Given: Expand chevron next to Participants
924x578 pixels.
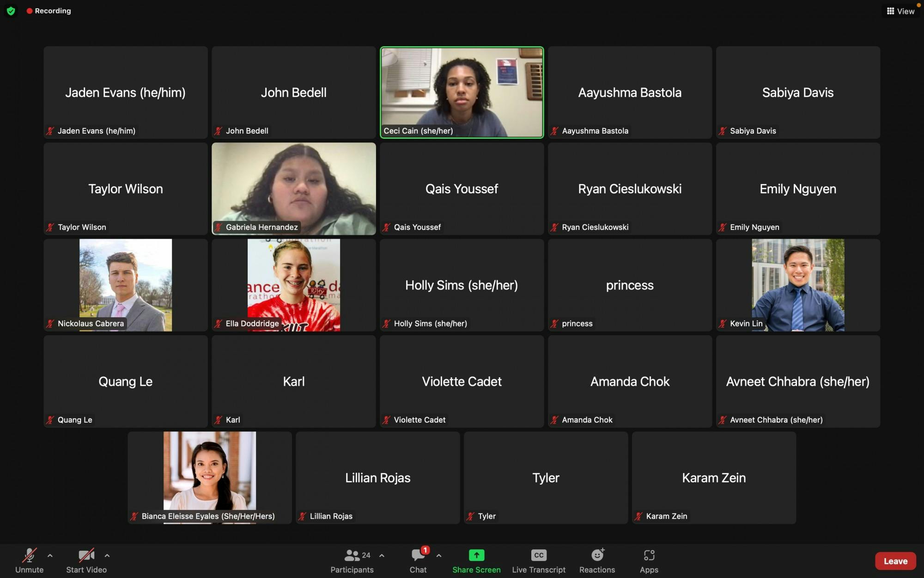Looking at the screenshot, I should 382,555.
